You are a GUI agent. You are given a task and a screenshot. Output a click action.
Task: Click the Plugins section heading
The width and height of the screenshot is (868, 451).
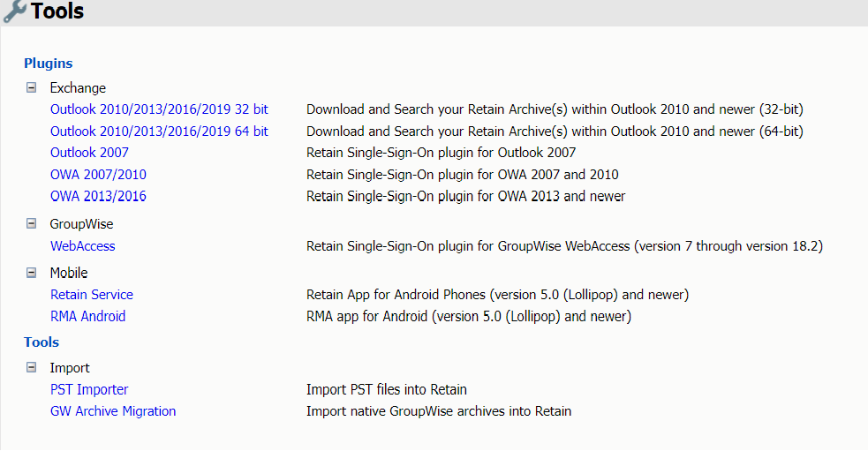coord(48,64)
